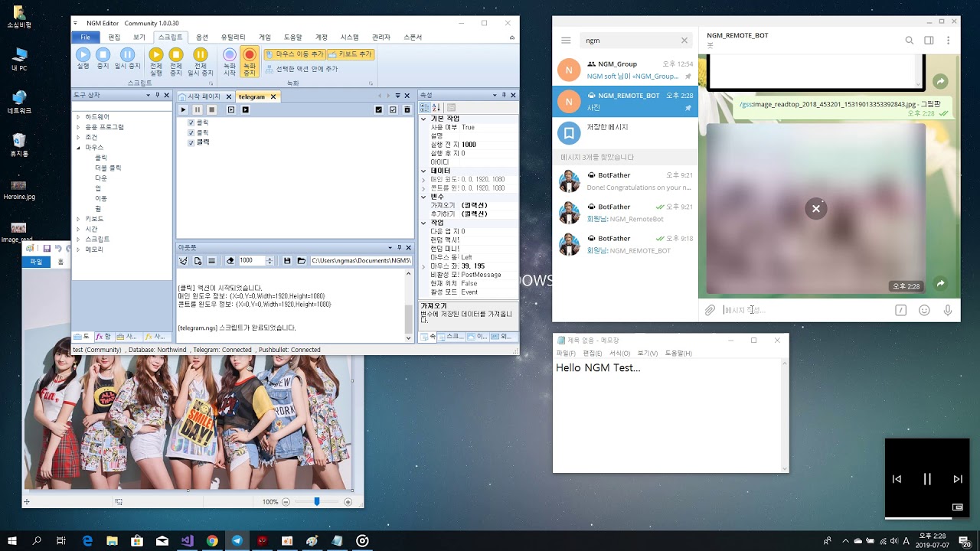The image size is (980, 551).
Task: Open the File ribbon tab
Action: pyautogui.click(x=86, y=37)
